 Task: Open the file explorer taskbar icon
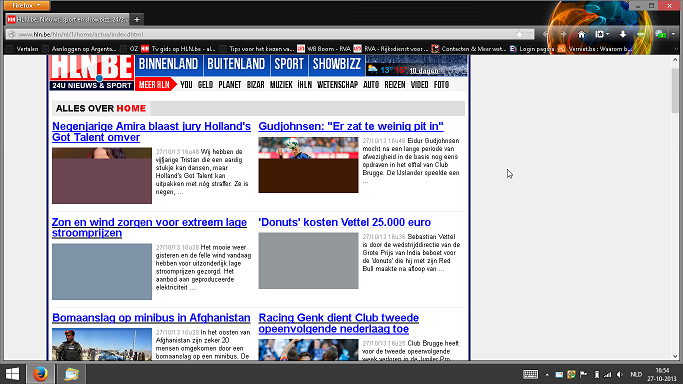click(71, 374)
